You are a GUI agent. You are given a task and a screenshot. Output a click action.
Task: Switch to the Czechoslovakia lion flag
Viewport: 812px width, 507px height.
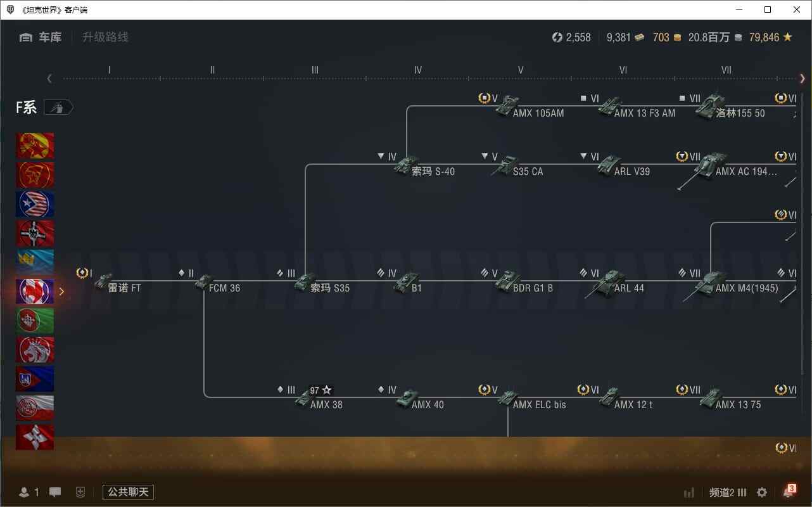35,350
